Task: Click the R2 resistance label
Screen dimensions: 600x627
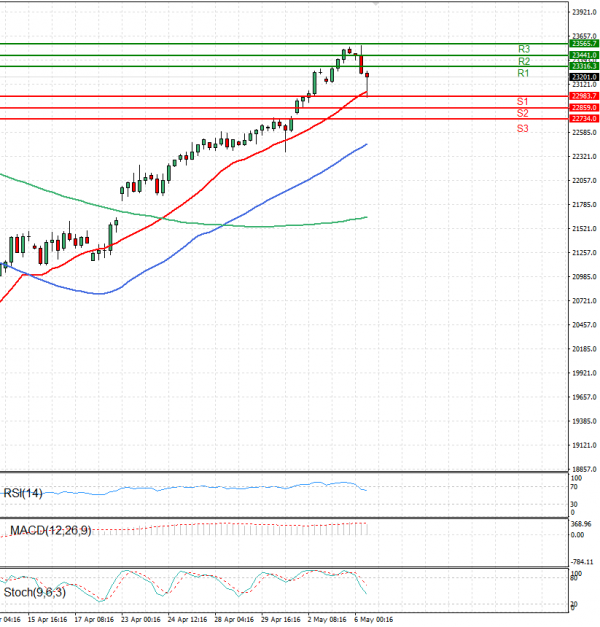Action: coord(524,61)
